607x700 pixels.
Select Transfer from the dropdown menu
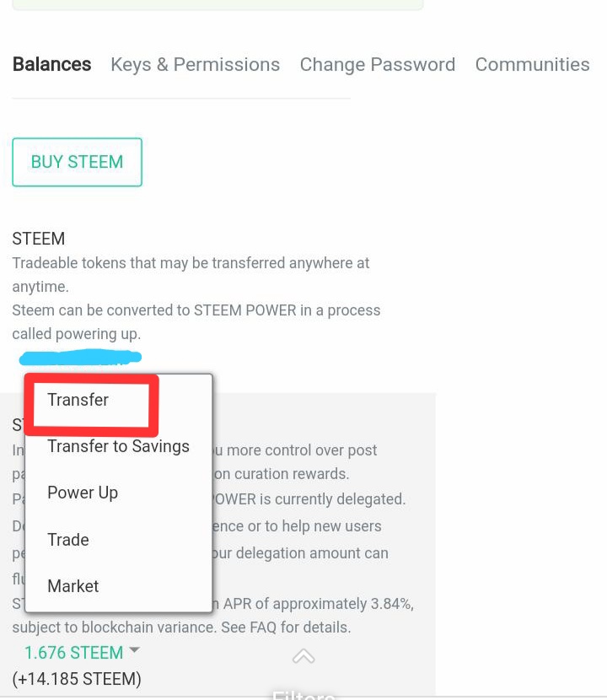click(78, 400)
